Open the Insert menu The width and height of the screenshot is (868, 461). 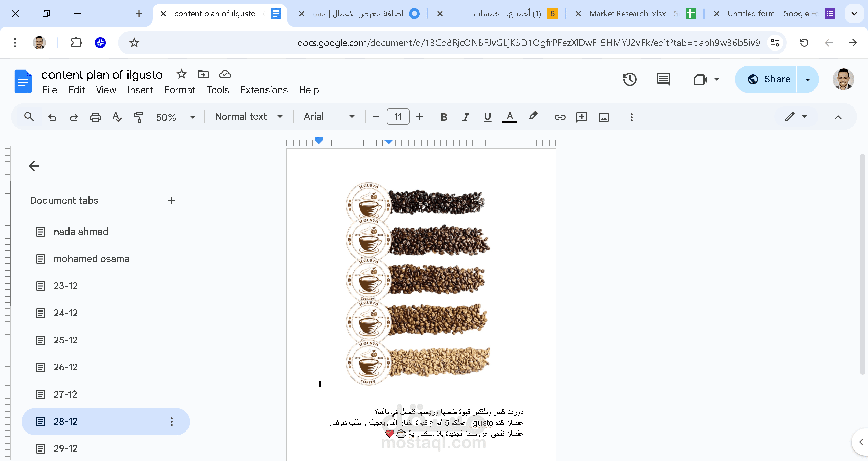coord(140,90)
